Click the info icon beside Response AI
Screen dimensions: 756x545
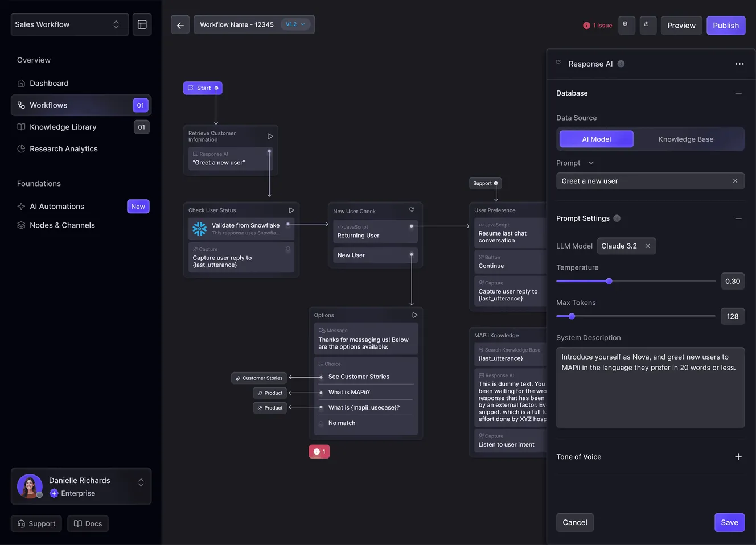[621, 64]
